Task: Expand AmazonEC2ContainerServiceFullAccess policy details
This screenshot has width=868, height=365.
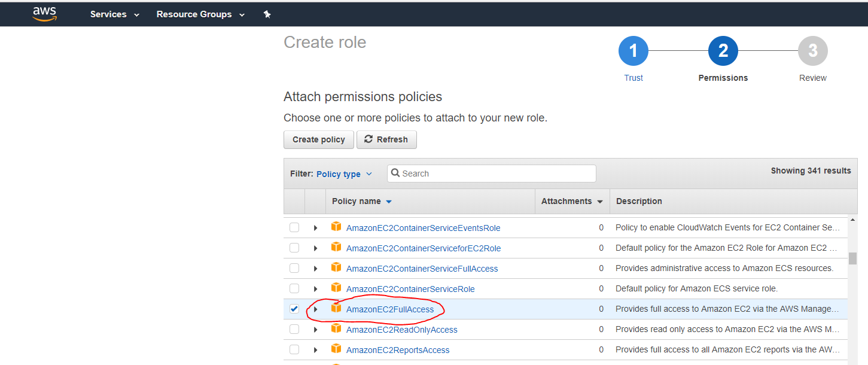Action: (315, 269)
